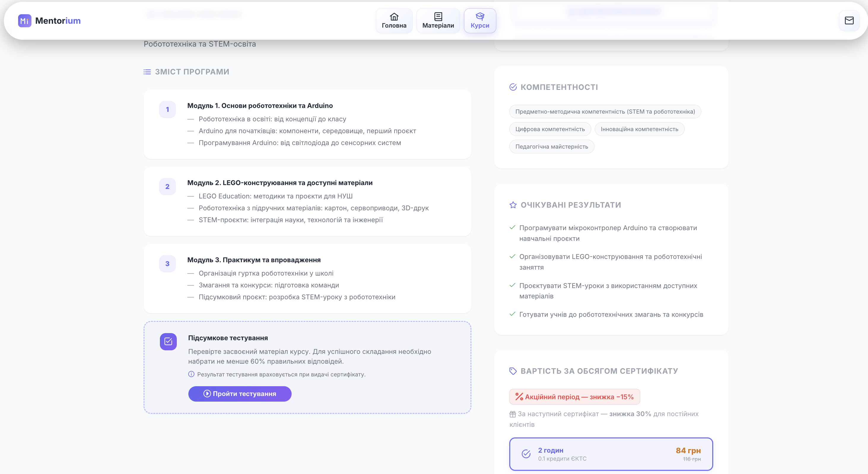Click the home icon in navigation
Screen dimensions: 868x474
tap(394, 17)
